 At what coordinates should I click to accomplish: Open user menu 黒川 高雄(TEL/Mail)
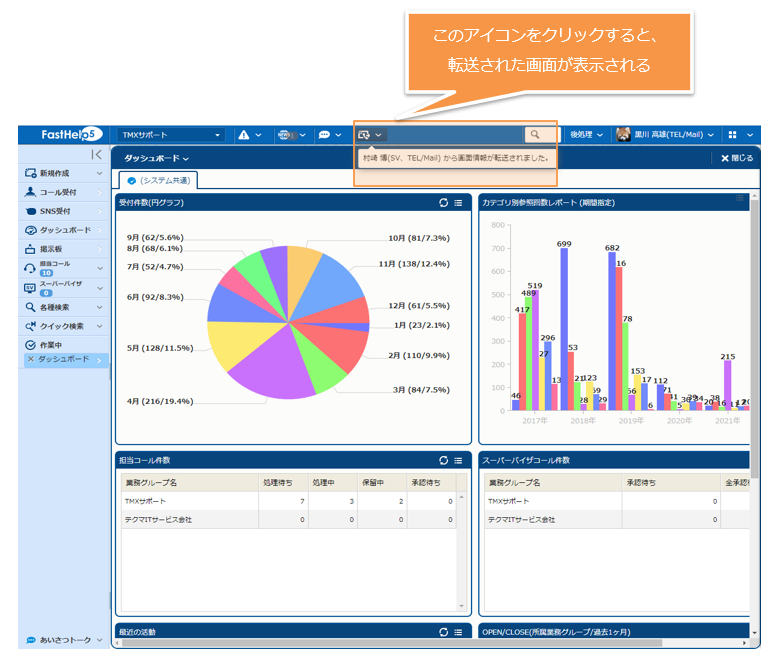(x=665, y=134)
